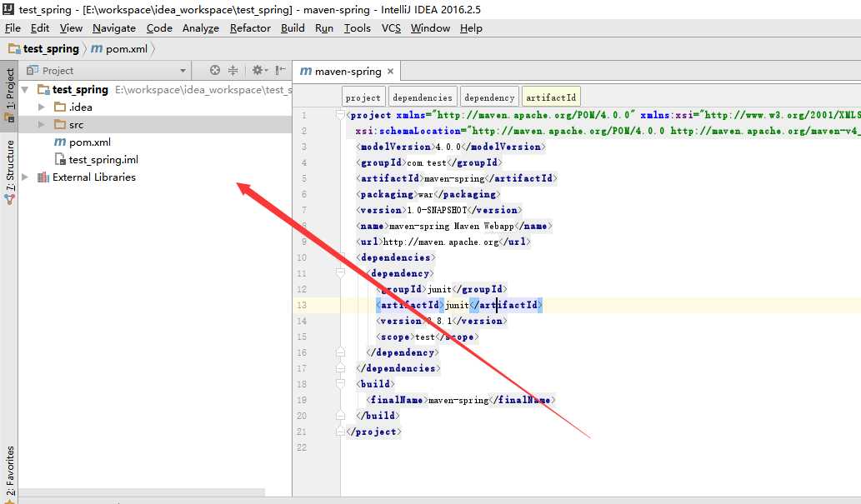Toggle the 1: Project tool window button
This screenshot has height=504, width=861.
(x=9, y=96)
